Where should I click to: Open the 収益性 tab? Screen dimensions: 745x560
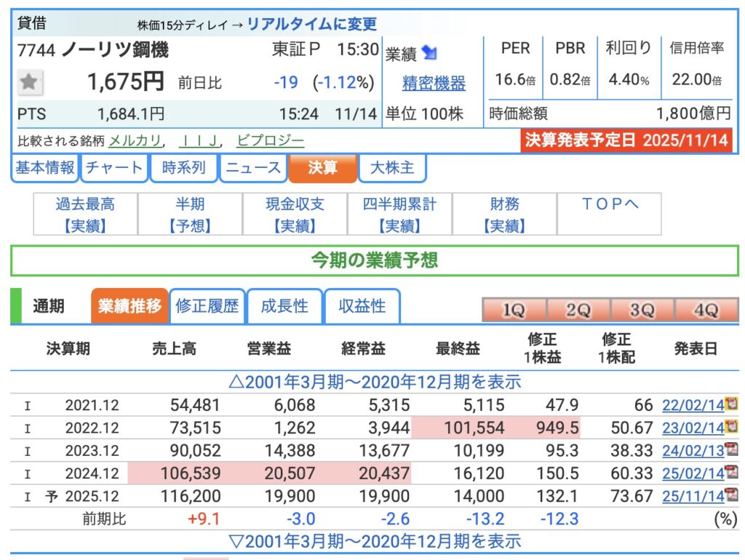pyautogui.click(x=362, y=306)
